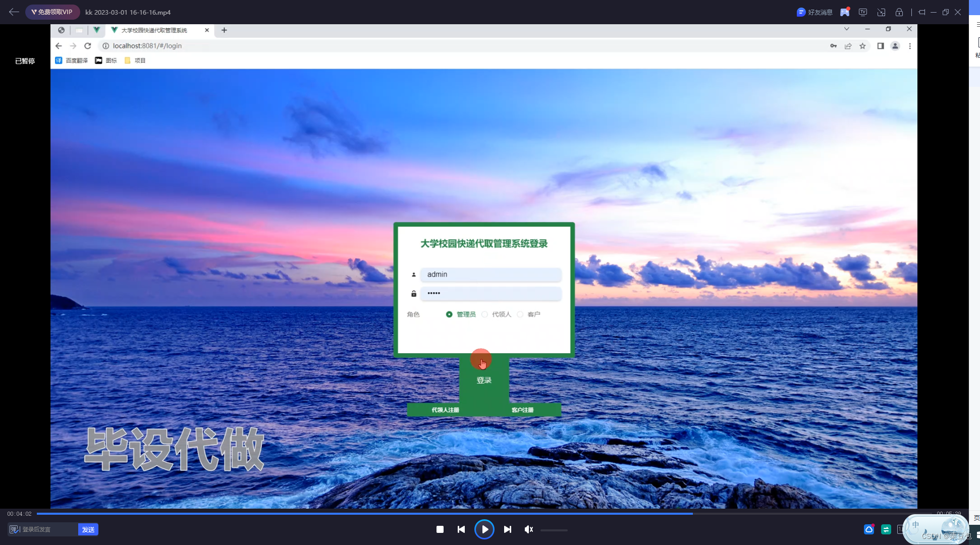The height and width of the screenshot is (545, 980).
Task: Click the 大学校园快递代取管理系统 browser tab
Action: tap(154, 30)
